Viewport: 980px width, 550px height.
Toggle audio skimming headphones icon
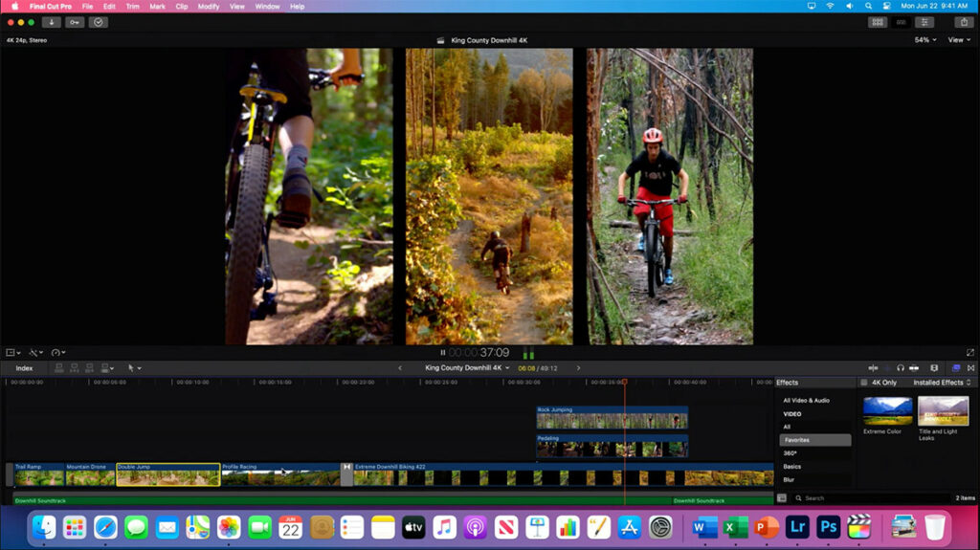(900, 368)
